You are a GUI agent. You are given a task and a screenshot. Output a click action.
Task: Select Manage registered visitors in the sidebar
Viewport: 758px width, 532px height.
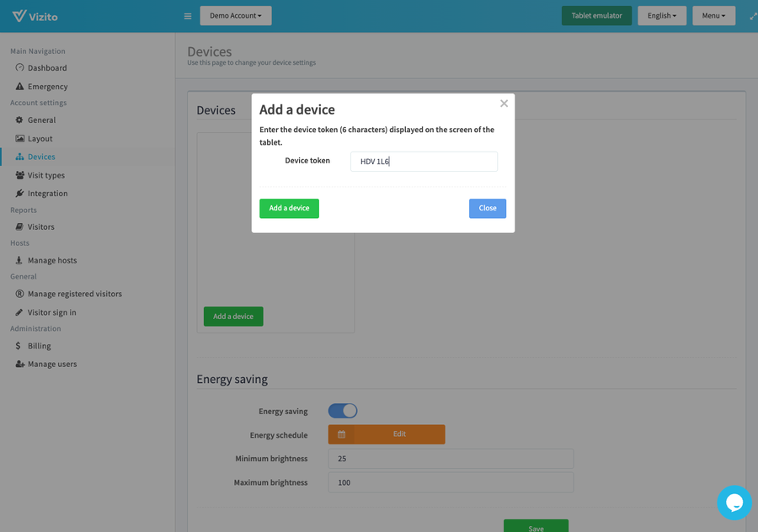click(75, 293)
